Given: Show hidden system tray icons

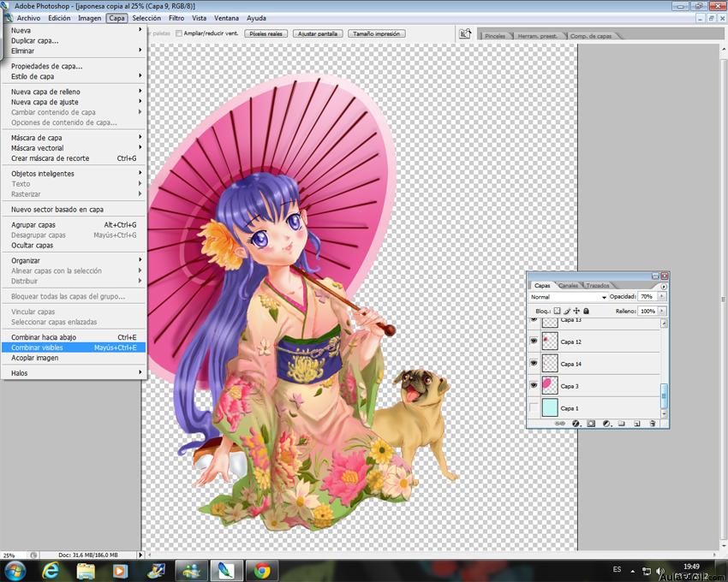Looking at the screenshot, I should (x=632, y=571).
